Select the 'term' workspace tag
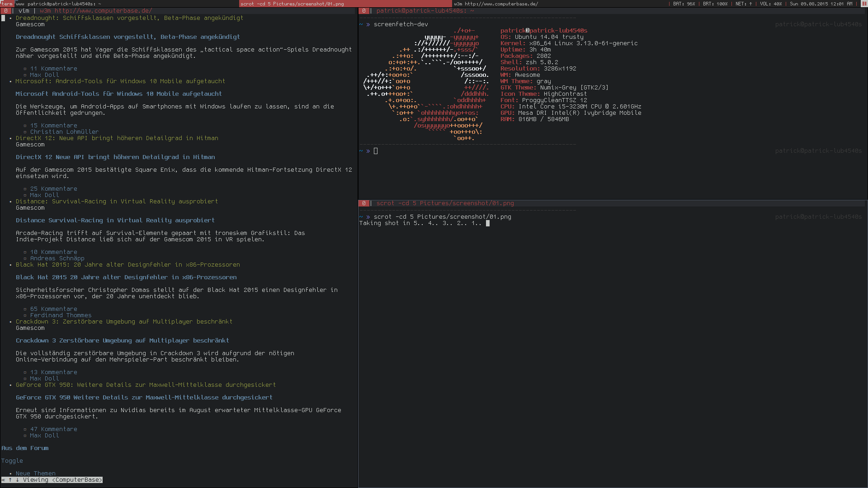 [x=7, y=4]
